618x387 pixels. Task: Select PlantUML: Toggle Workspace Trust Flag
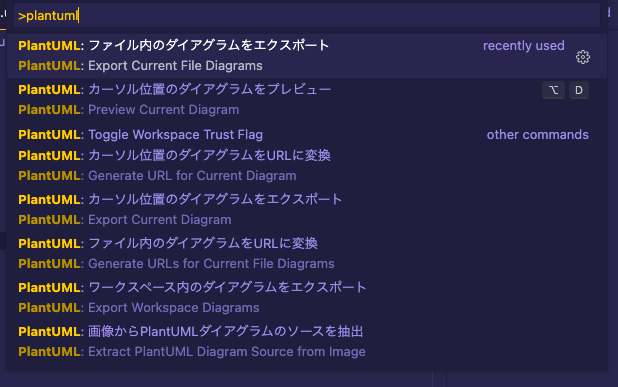pos(307,135)
